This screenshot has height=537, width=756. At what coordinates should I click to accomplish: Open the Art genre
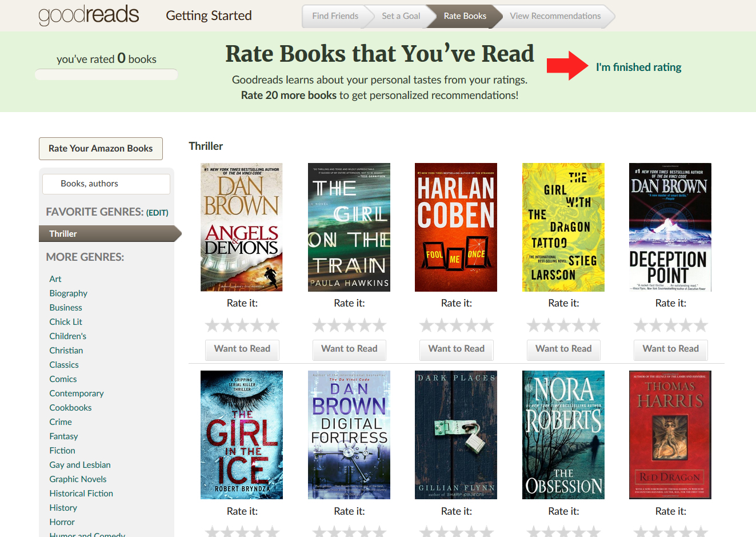click(55, 279)
